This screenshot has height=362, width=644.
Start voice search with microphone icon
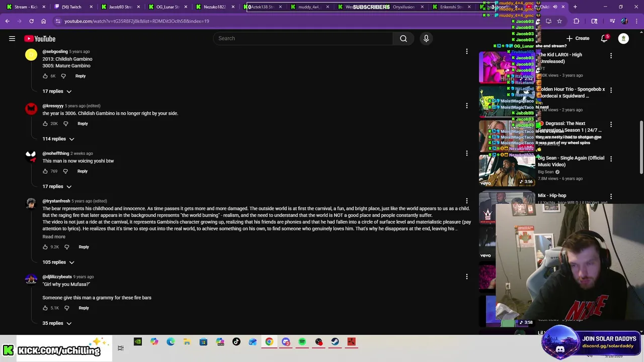coord(426,39)
